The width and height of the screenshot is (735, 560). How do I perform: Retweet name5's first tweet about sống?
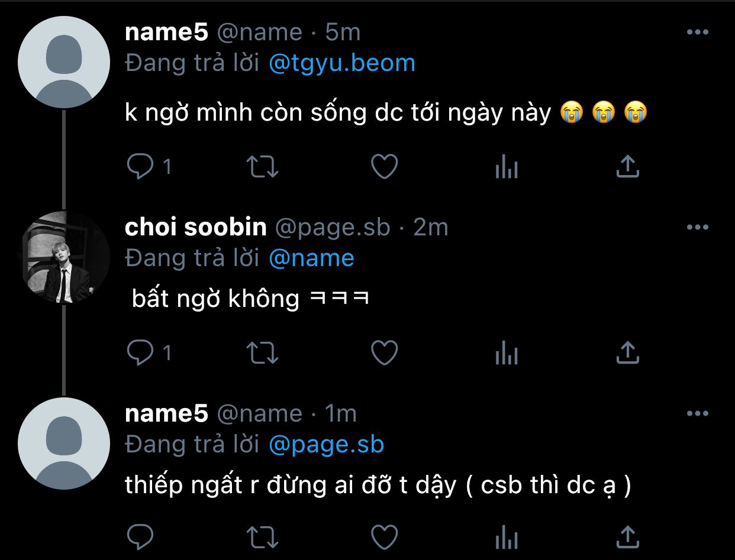click(x=262, y=167)
